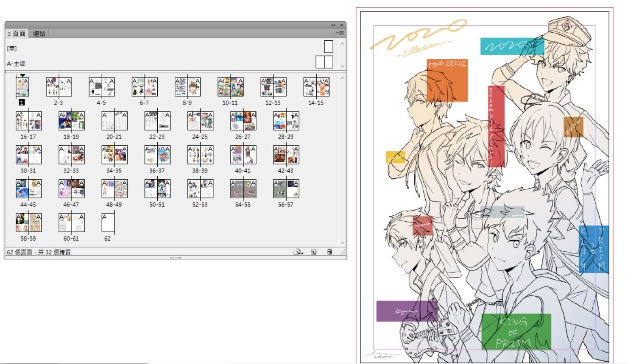The height and width of the screenshot is (364, 628).
Task: Select spread 30-31 thumbnail
Action: tap(29, 155)
